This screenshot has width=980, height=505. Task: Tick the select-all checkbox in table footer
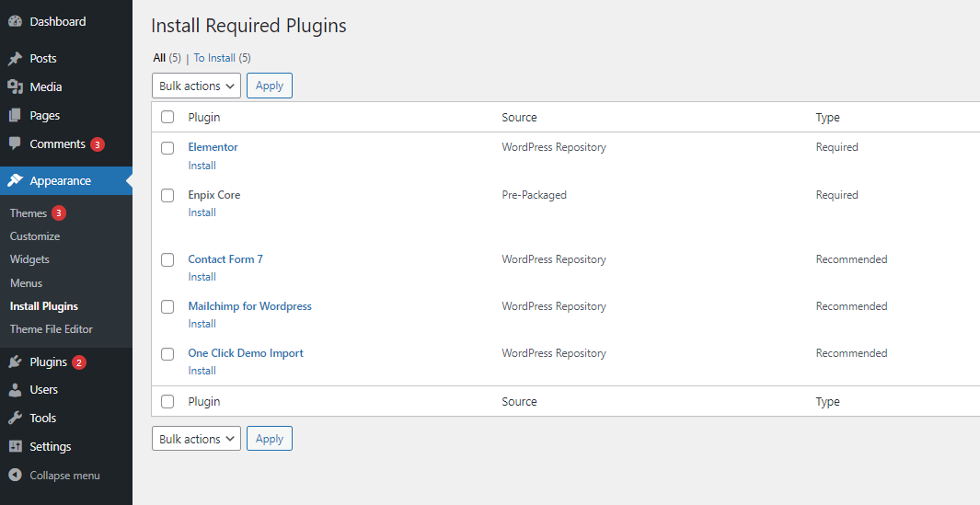pyautogui.click(x=167, y=401)
